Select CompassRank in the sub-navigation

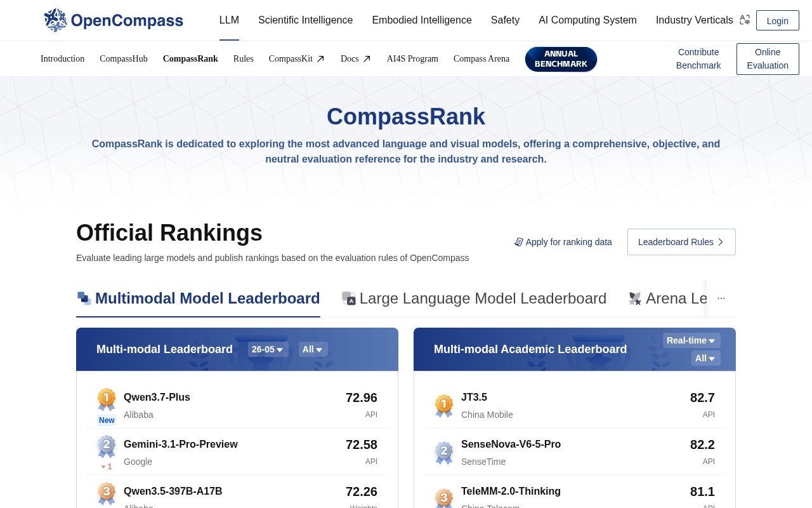(x=190, y=59)
